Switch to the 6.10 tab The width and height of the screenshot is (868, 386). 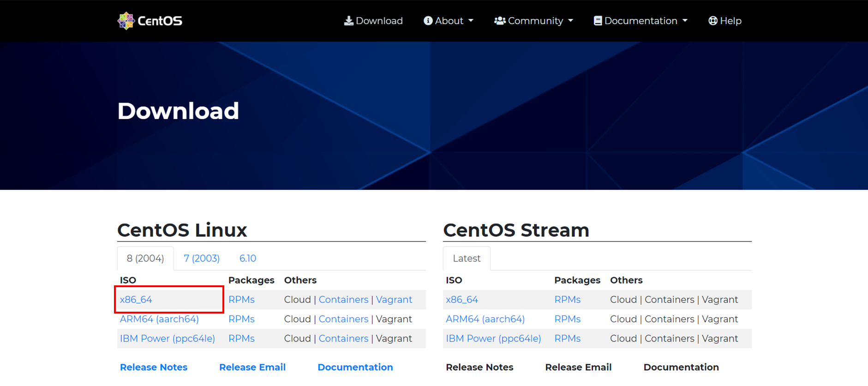(248, 259)
